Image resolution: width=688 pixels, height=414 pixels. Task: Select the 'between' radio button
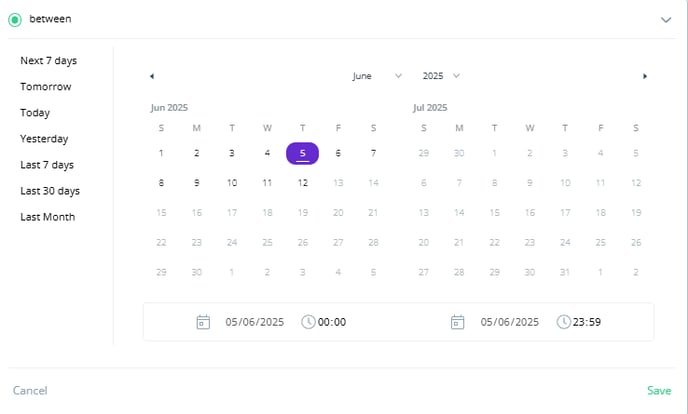pyautogui.click(x=15, y=19)
